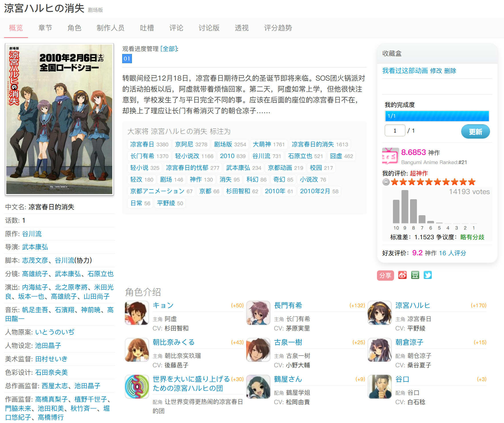The height and width of the screenshot is (423, 504).
Task: Open CV 桑谷夏子 link
Action: (419, 365)
